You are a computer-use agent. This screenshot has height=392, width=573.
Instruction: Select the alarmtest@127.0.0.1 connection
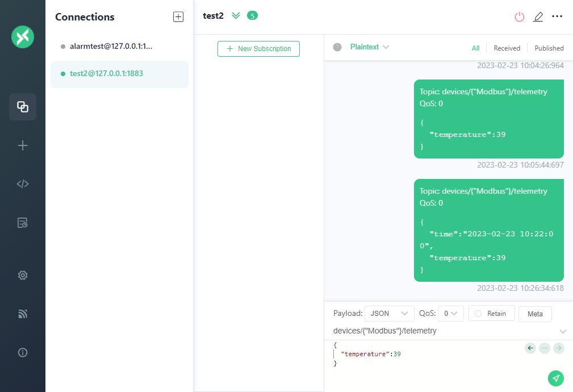pos(111,47)
